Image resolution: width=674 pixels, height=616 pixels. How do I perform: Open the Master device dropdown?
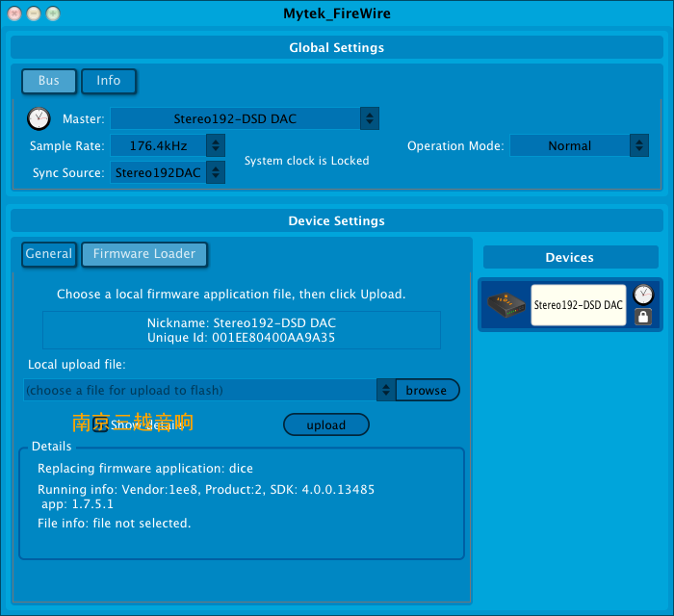point(245,118)
